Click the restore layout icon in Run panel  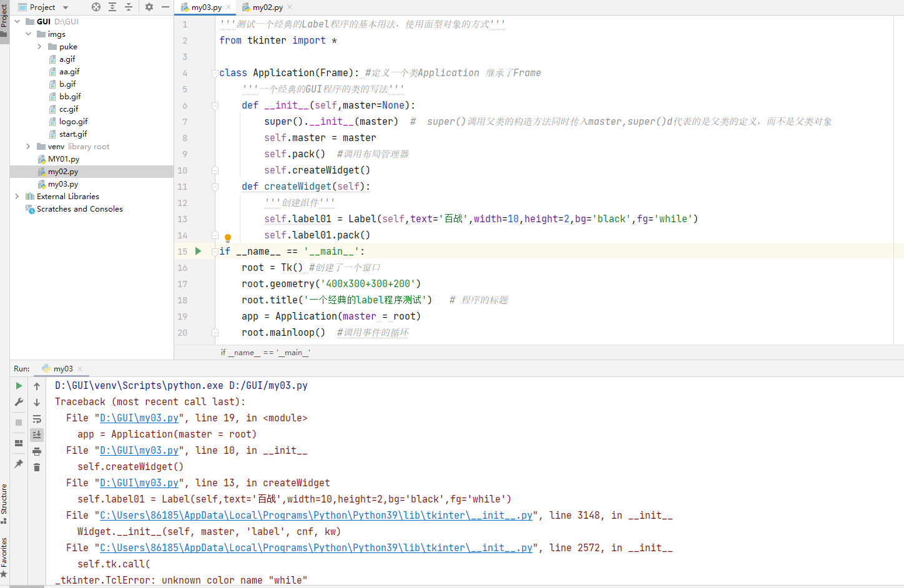click(19, 443)
